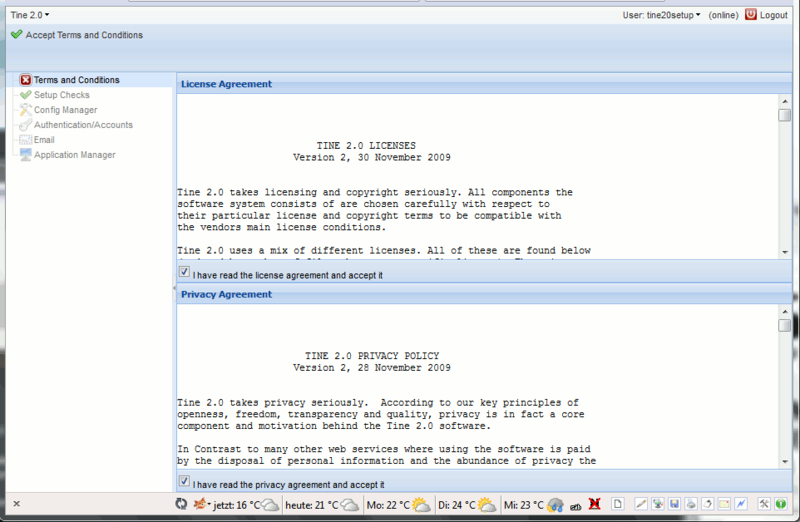Click weather refresh arrows icon
The width and height of the screenshot is (800, 522).
181,504
